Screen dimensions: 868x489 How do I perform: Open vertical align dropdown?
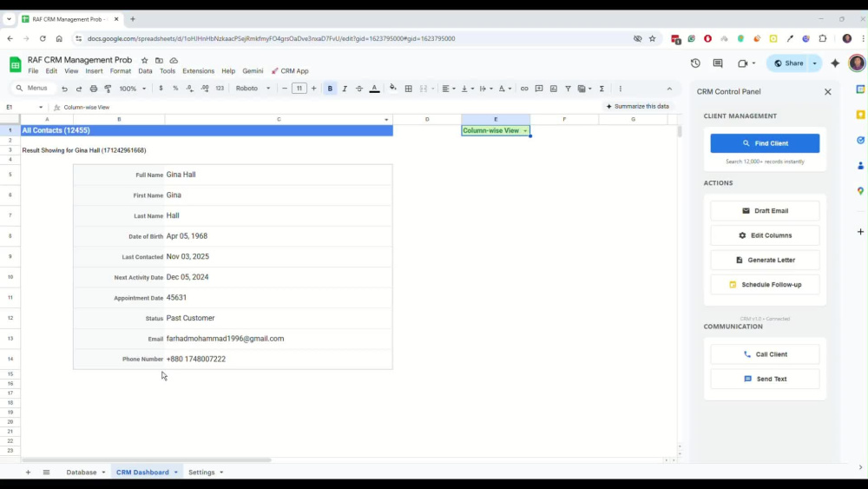coord(467,89)
